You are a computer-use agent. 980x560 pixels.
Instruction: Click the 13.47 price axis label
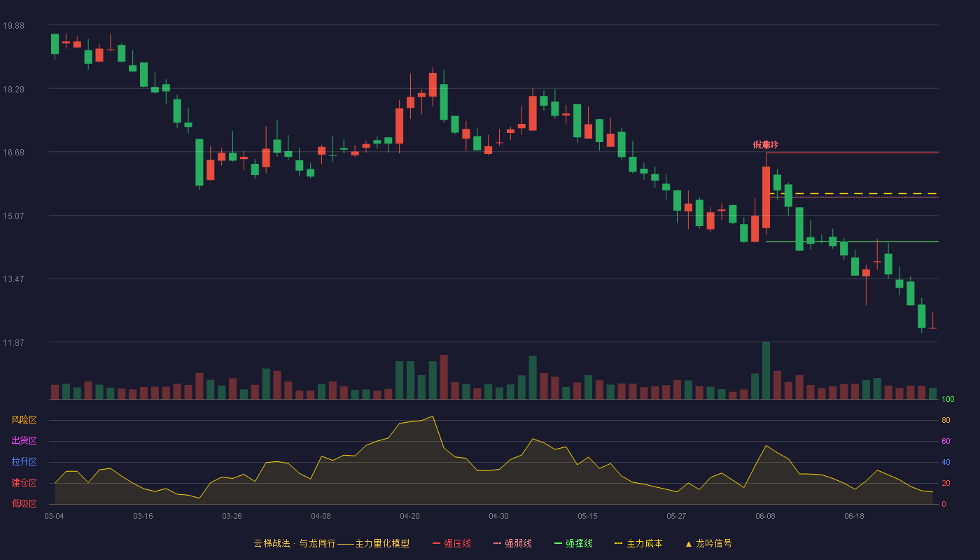[13, 279]
